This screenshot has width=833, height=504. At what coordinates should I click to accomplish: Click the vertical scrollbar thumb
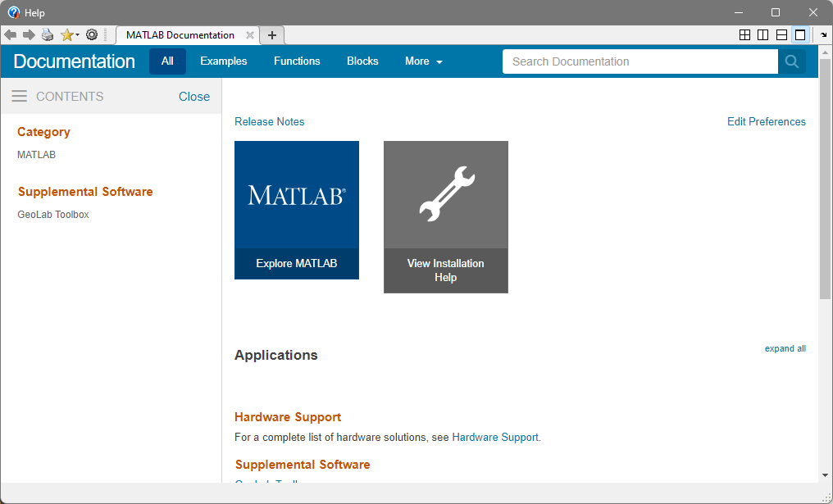tap(825, 179)
